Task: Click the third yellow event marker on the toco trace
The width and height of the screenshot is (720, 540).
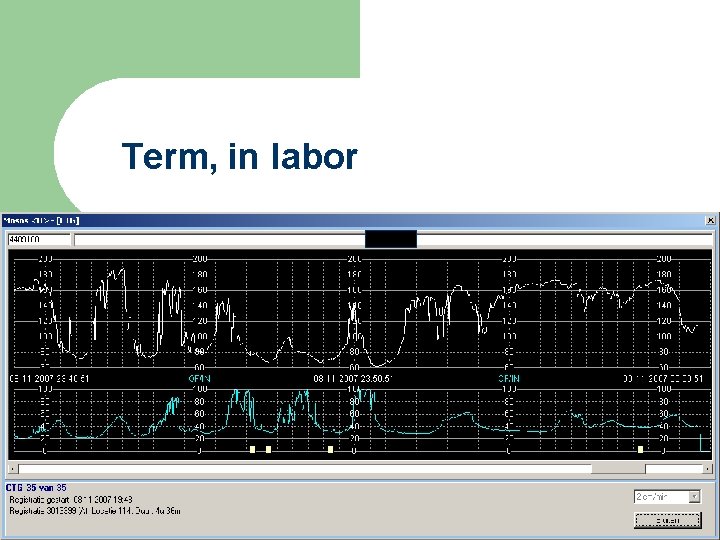Action: pos(331,449)
